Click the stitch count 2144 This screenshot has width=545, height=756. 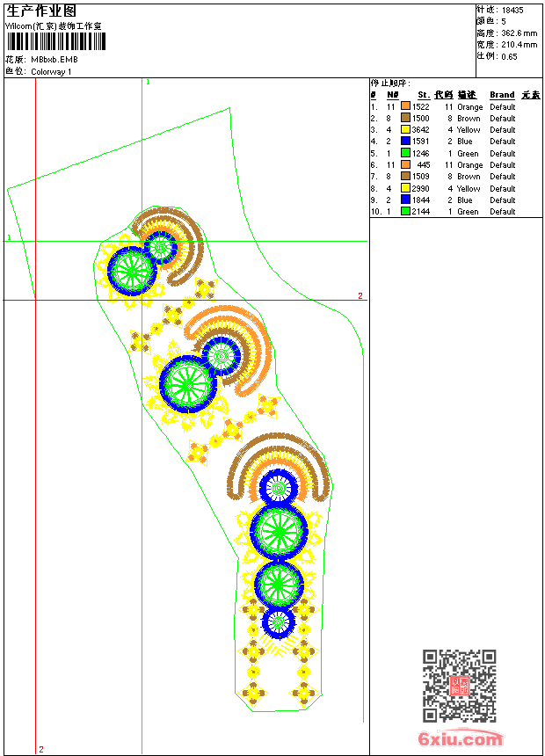(x=420, y=212)
